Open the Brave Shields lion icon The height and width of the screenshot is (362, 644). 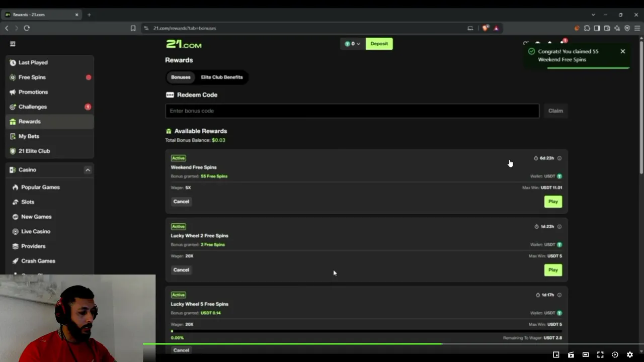pos(485,28)
